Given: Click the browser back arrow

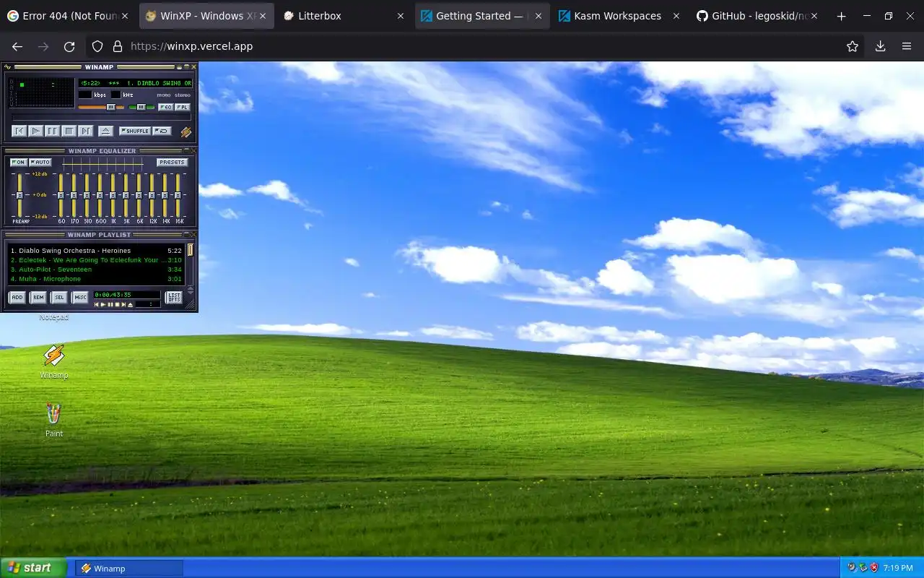Looking at the screenshot, I should point(17,46).
